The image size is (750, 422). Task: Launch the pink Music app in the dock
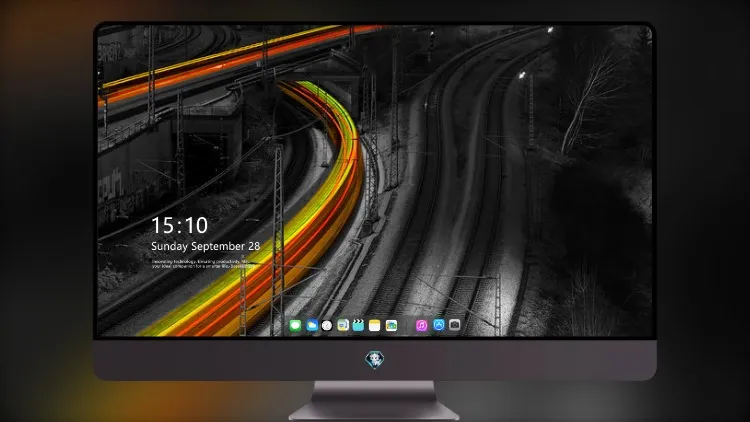[421, 326]
